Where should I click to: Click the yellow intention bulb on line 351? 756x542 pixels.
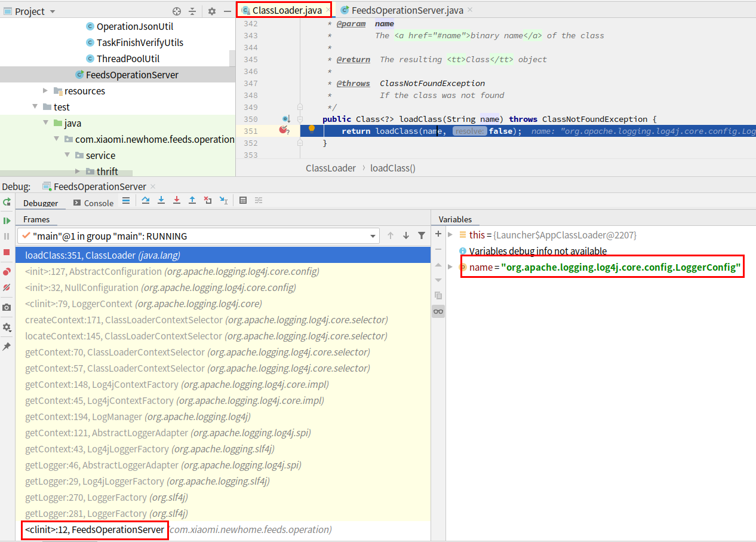(x=311, y=129)
